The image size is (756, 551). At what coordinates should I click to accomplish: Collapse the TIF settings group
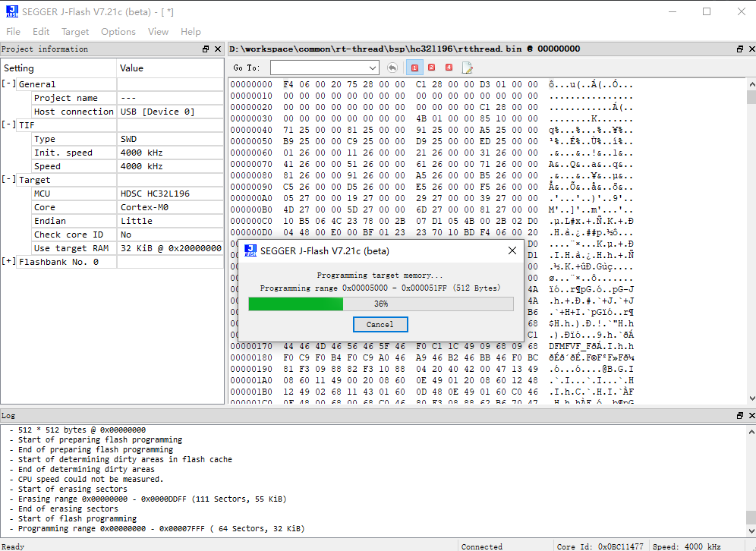point(9,125)
